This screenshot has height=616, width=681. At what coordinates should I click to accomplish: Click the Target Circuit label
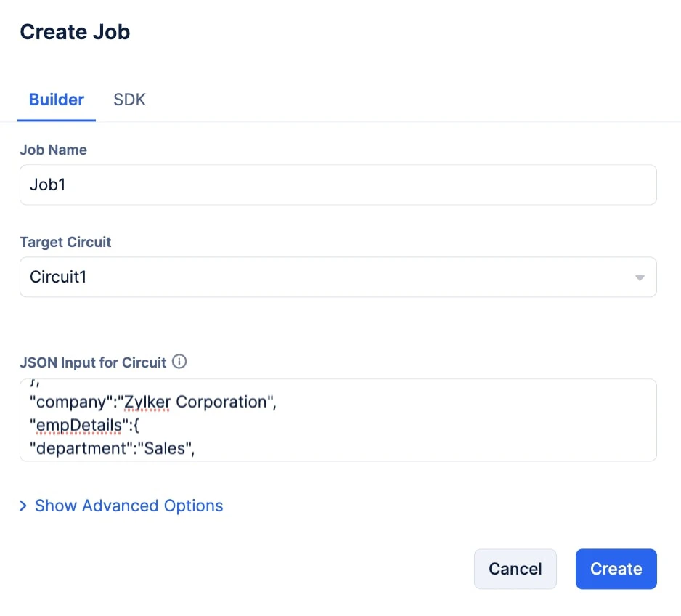(x=65, y=242)
